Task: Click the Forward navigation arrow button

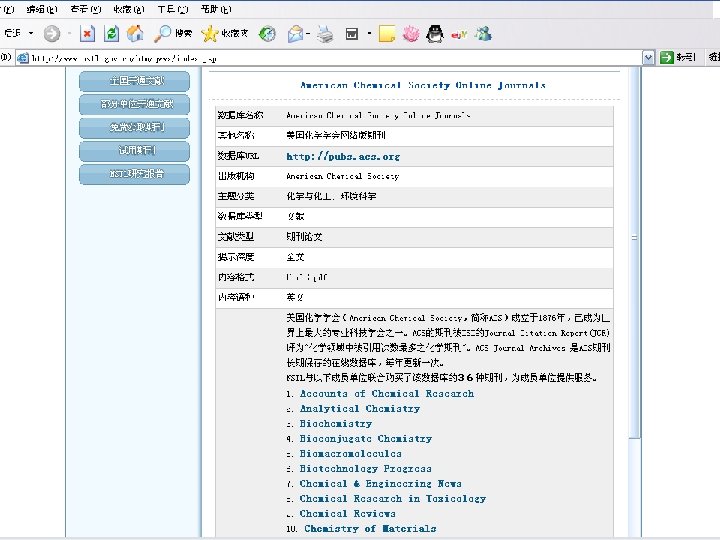Action: pos(51,34)
